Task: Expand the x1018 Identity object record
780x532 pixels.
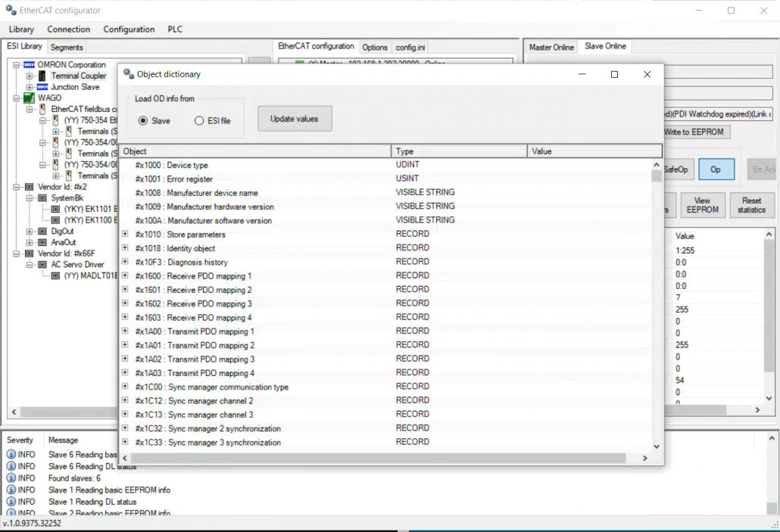Action: (125, 248)
